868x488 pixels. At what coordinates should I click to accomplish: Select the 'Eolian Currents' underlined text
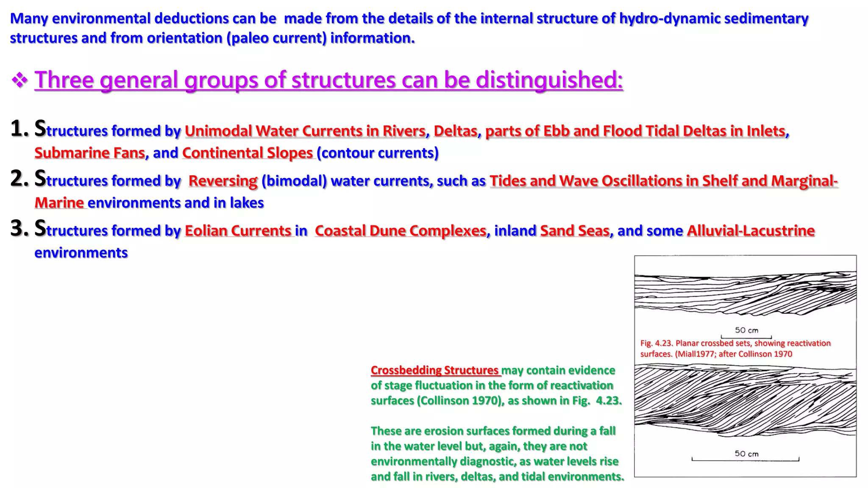[238, 231]
